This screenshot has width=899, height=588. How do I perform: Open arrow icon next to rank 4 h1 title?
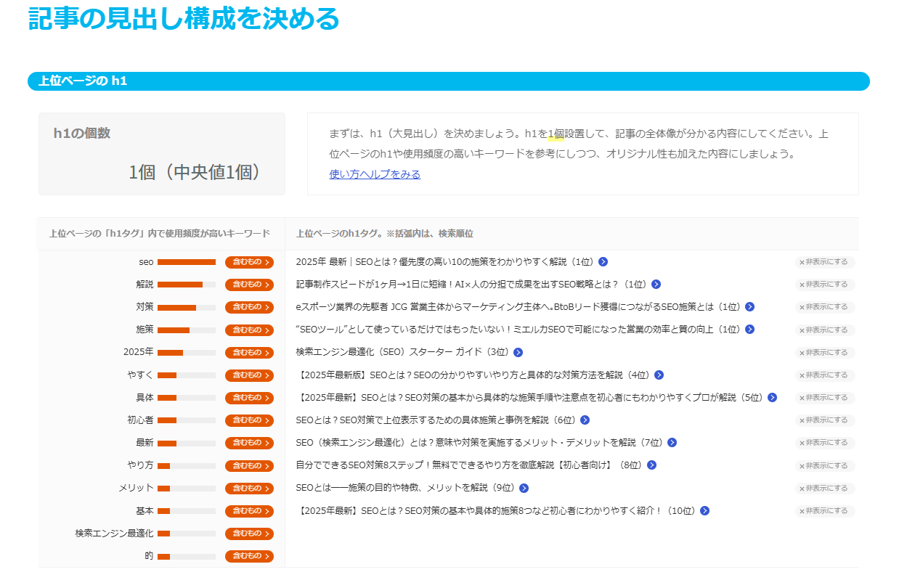pyautogui.click(x=659, y=375)
